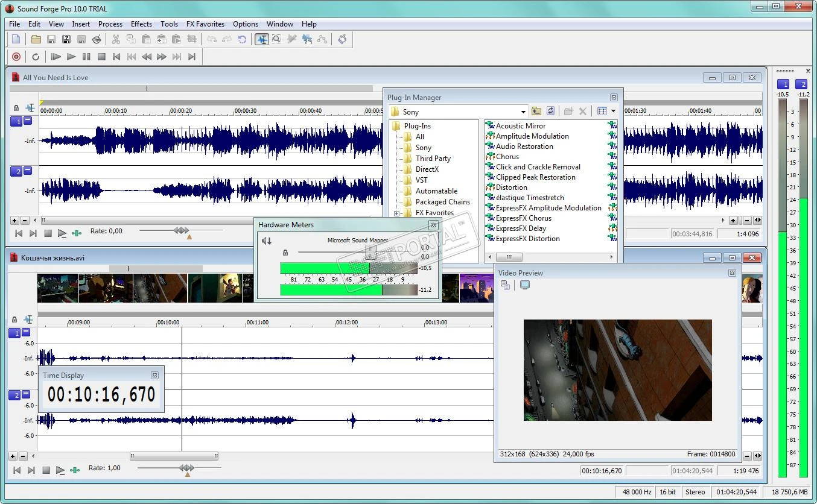Screen dimensions: 817x504
Task: Click the Trim/Crop toolbar icon
Action: point(192,39)
